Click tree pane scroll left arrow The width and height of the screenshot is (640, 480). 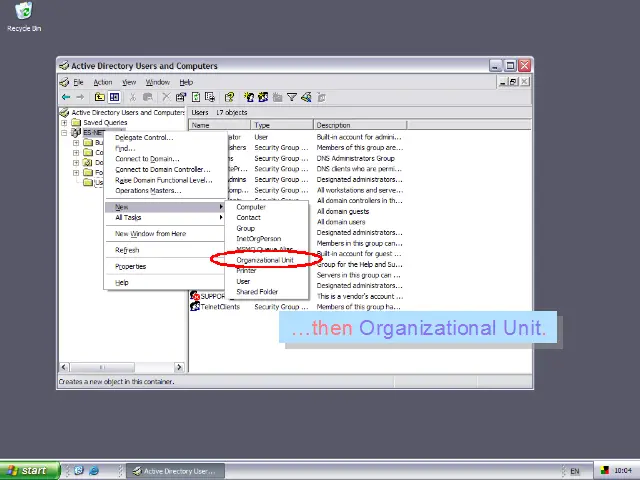click(x=64, y=367)
